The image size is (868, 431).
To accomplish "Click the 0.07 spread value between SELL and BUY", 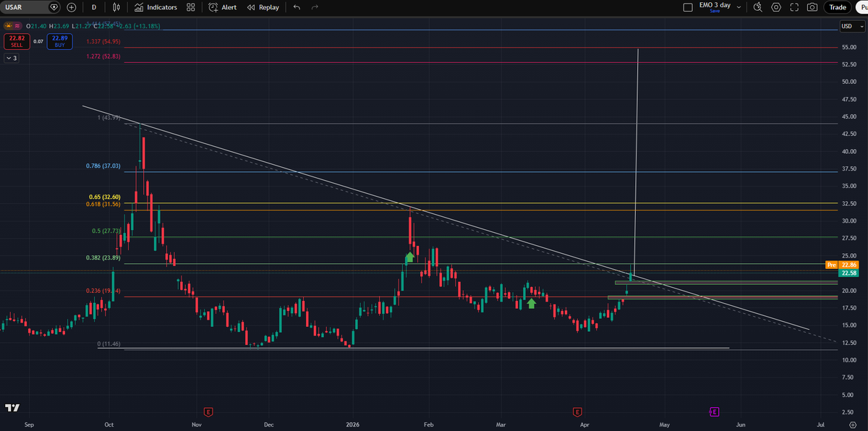I will tap(38, 41).
